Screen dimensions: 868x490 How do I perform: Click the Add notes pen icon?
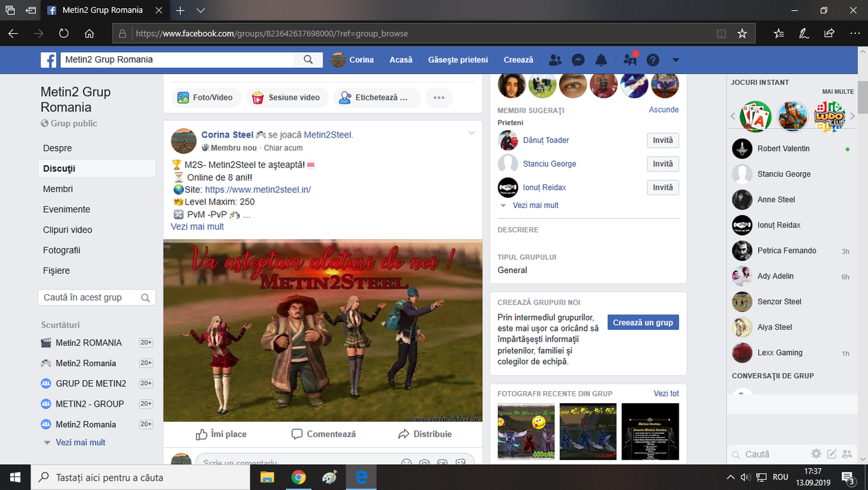(x=804, y=33)
